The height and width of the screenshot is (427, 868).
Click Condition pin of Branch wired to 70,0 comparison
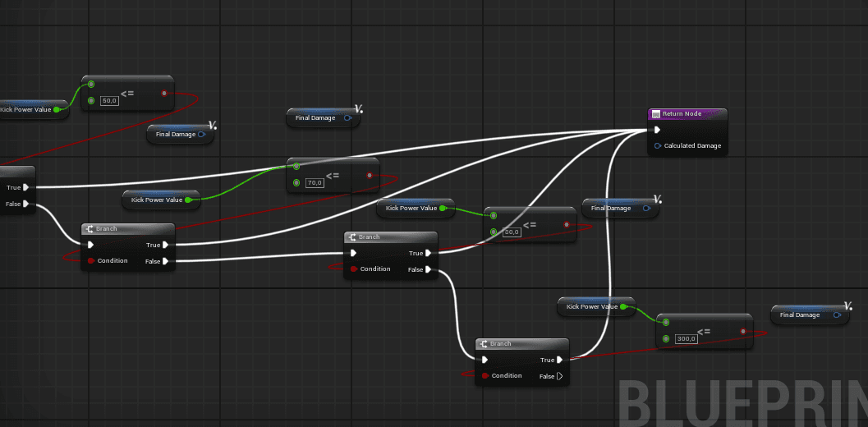click(x=91, y=261)
